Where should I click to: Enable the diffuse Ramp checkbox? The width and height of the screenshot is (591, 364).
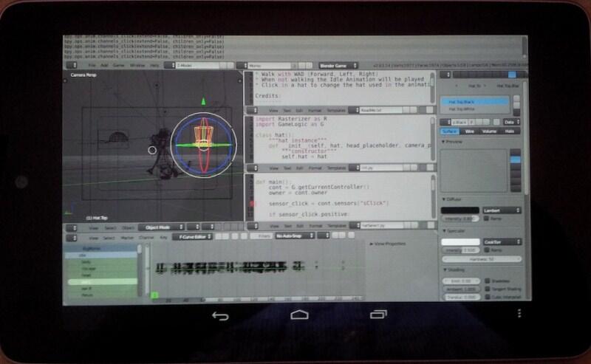(x=487, y=219)
